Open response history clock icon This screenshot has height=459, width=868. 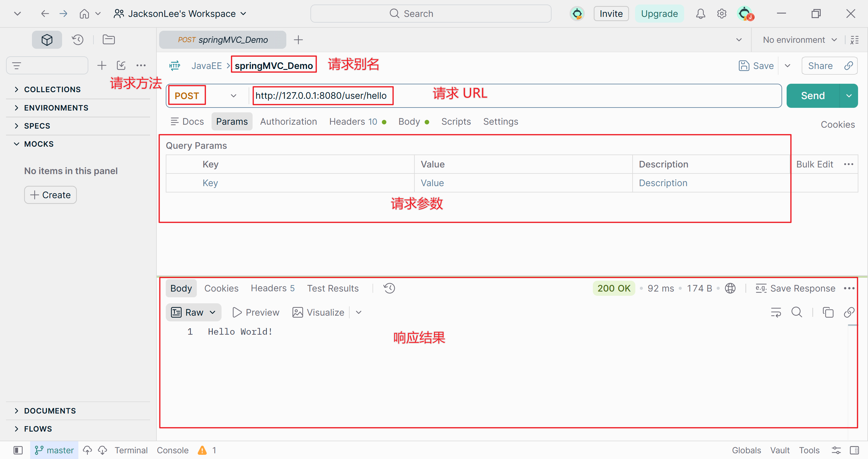tap(389, 288)
